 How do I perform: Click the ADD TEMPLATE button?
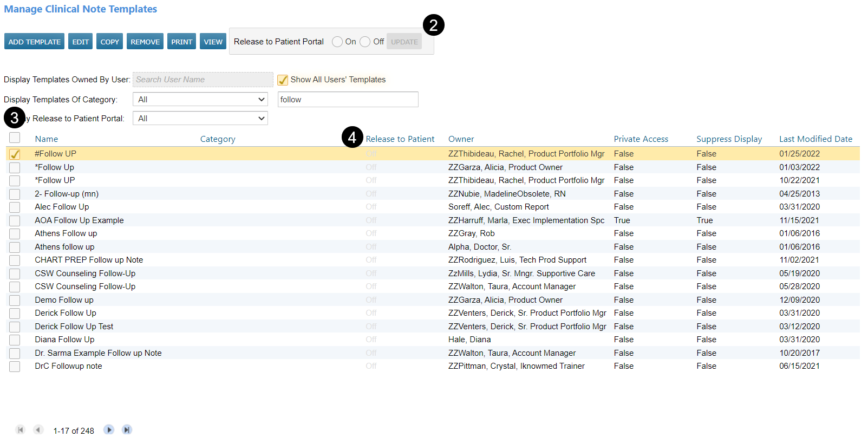34,42
